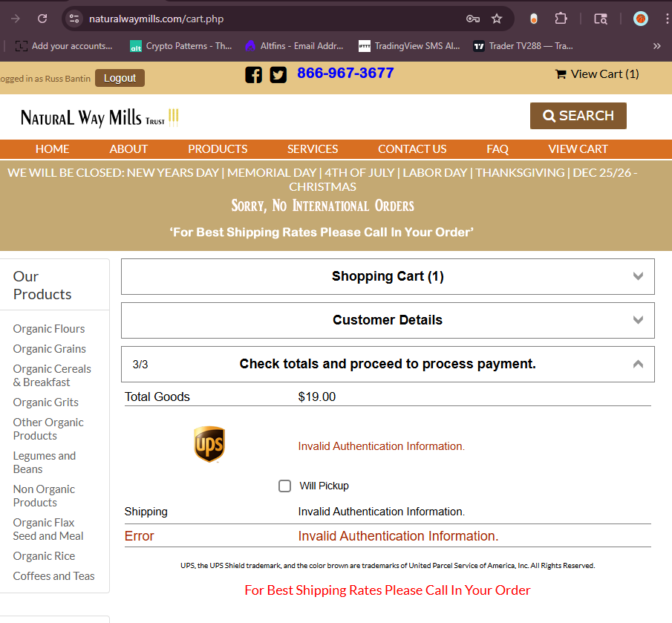Click the UPS shield logo
Viewport: 672px width, 623px height.
[x=209, y=444]
